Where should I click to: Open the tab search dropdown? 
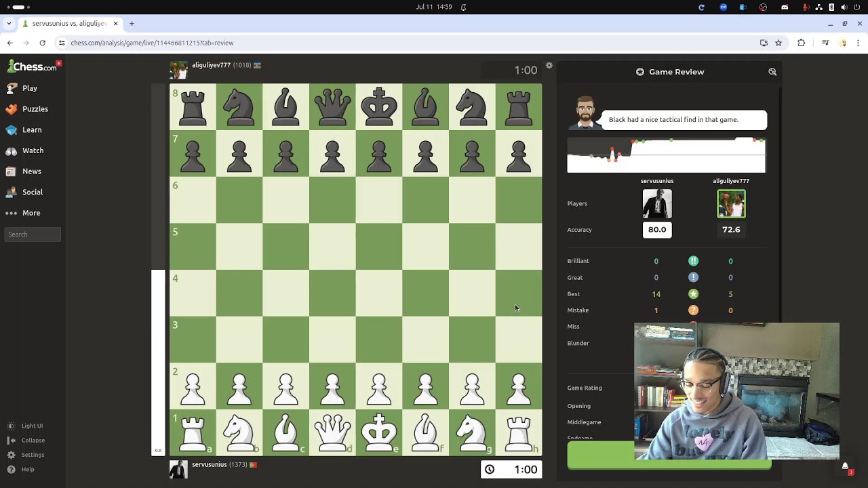point(9,24)
